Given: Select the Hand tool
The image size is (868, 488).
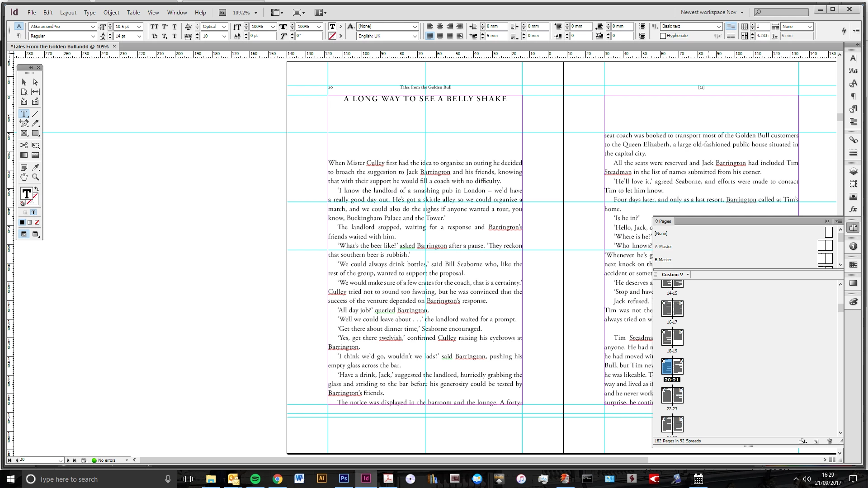Looking at the screenshot, I should [x=24, y=177].
